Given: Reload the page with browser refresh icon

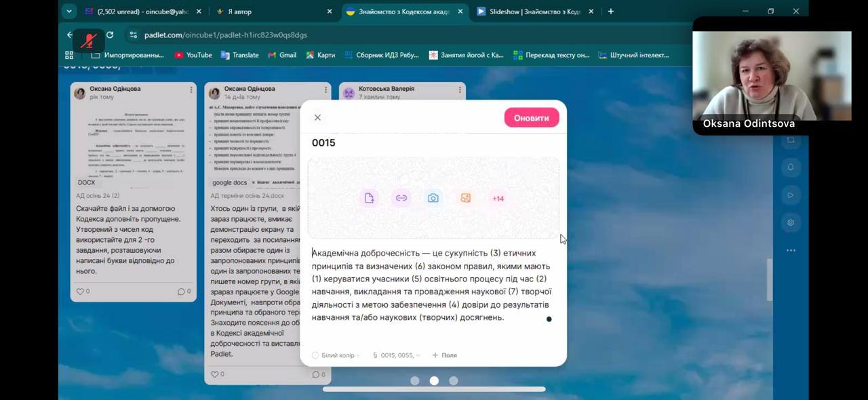Looking at the screenshot, I should (110, 35).
